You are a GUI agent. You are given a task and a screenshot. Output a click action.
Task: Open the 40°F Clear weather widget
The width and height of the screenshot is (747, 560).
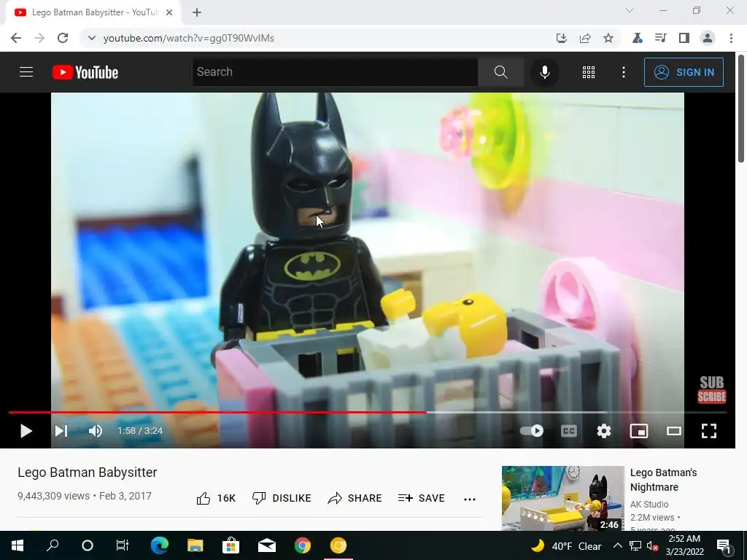[x=566, y=545]
